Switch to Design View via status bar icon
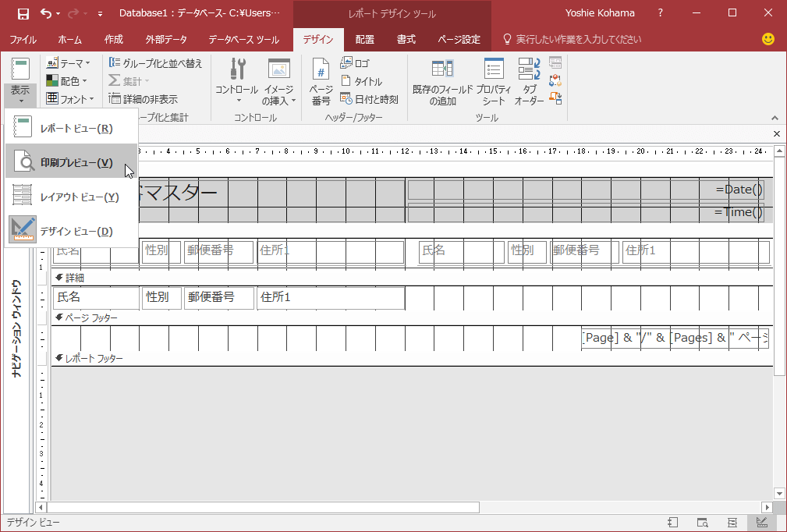 pos(761,523)
